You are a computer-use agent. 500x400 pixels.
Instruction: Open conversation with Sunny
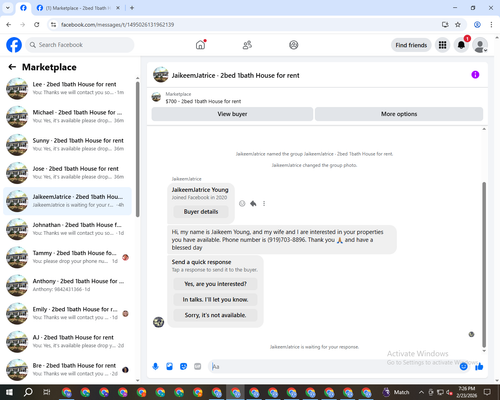[67, 145]
